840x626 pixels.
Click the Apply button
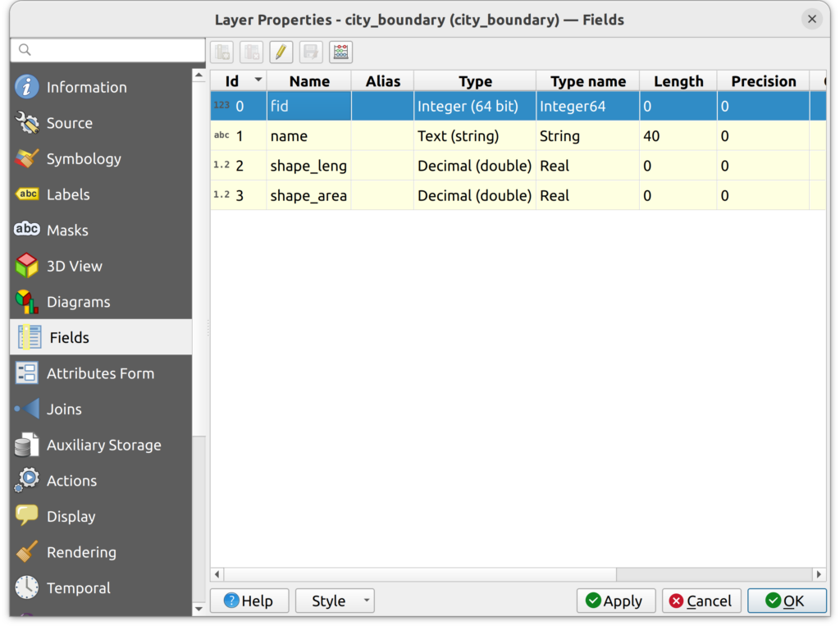click(615, 601)
